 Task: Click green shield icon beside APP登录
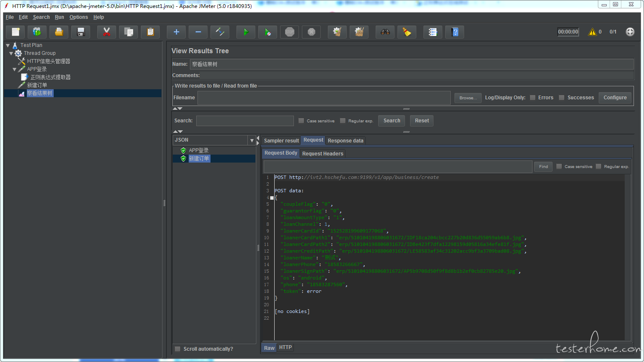[x=183, y=150]
